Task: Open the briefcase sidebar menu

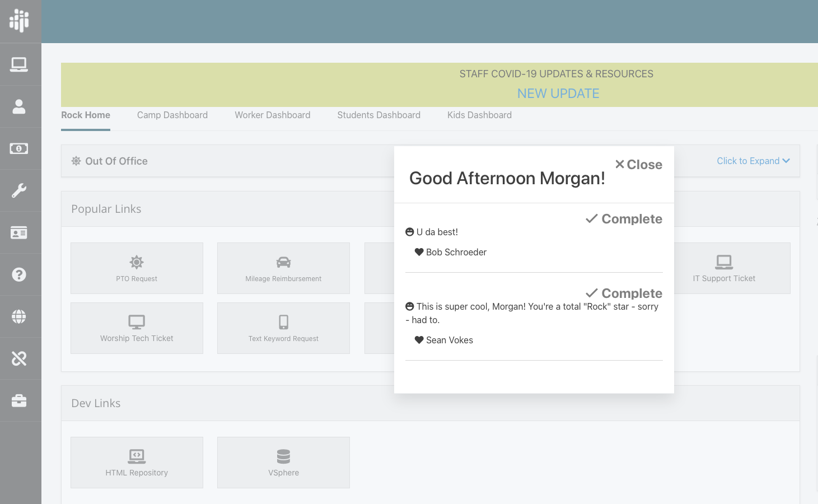Action: point(19,400)
